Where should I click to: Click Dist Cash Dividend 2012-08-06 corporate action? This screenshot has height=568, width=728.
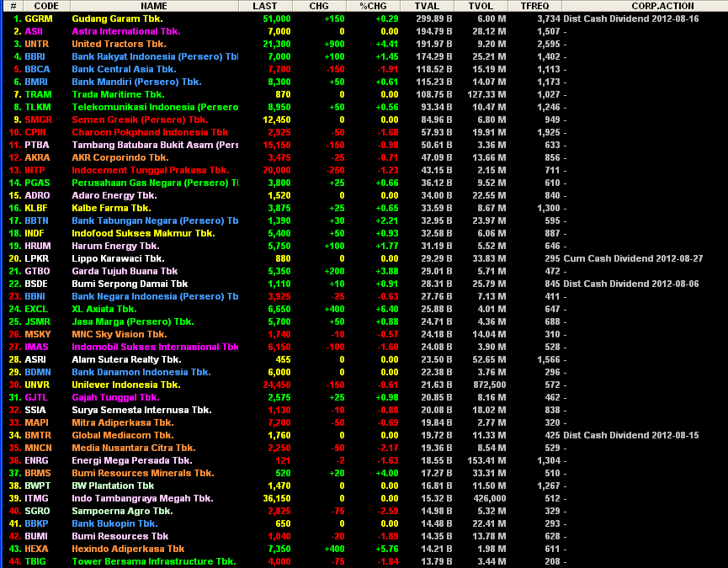(631, 284)
